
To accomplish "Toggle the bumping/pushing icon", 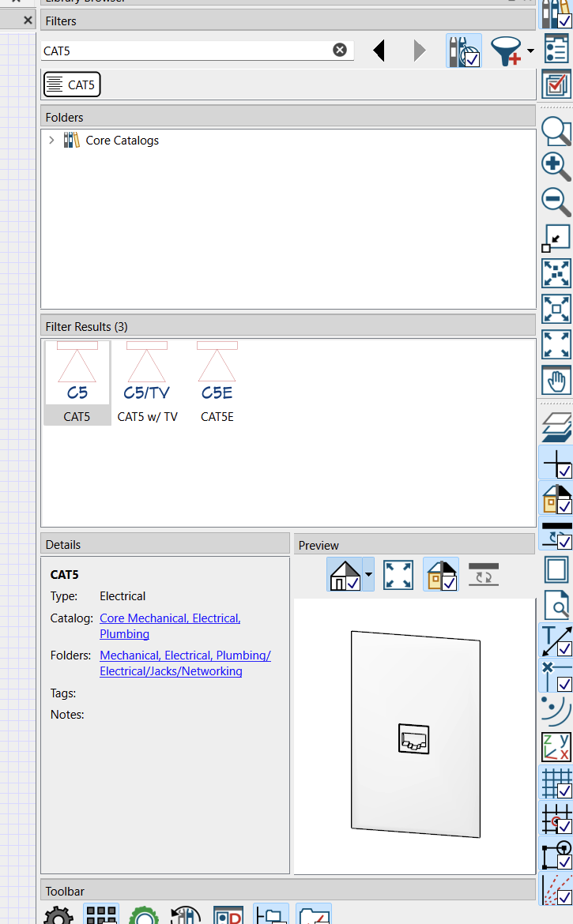I will tap(556, 854).
